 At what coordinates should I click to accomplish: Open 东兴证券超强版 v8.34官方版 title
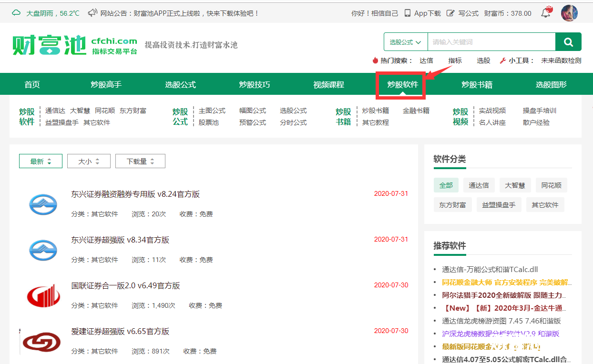(120, 240)
